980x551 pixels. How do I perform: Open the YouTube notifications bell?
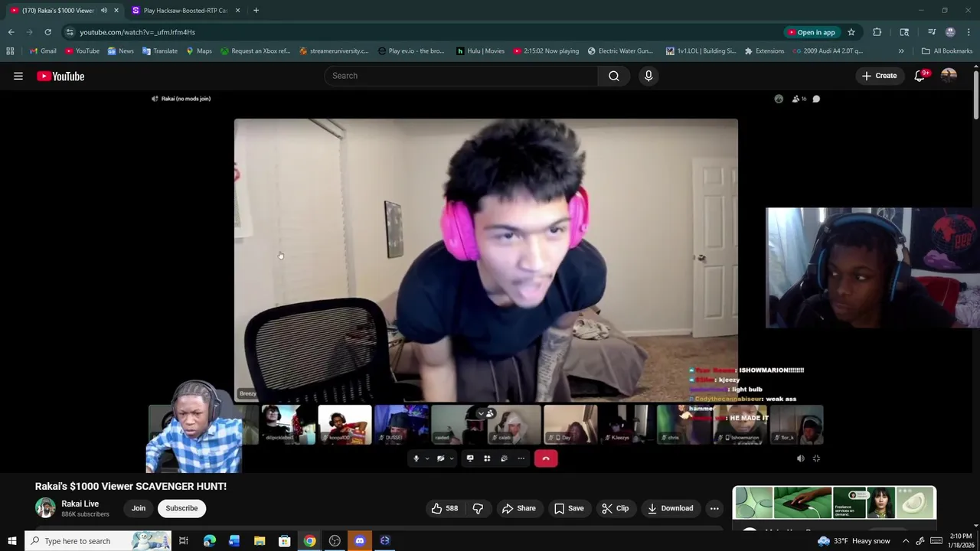point(920,76)
